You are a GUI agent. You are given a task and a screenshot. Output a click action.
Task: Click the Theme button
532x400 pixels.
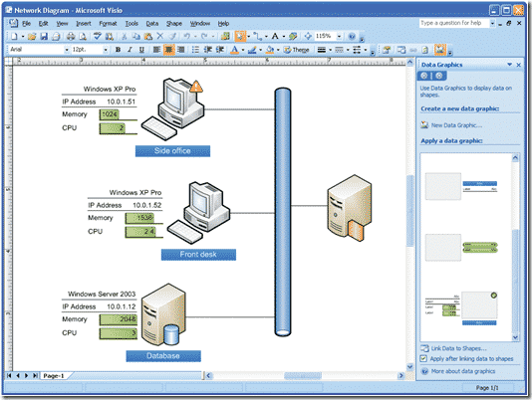pos(296,50)
